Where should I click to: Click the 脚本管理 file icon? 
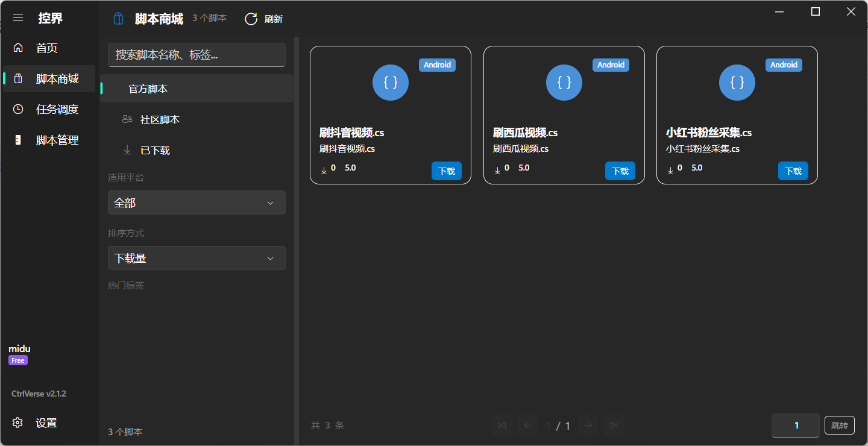[18, 140]
